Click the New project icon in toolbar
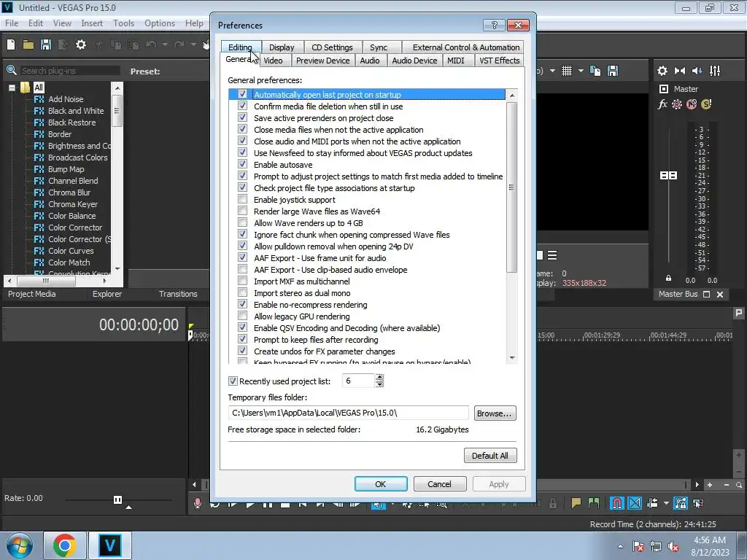 [11, 44]
